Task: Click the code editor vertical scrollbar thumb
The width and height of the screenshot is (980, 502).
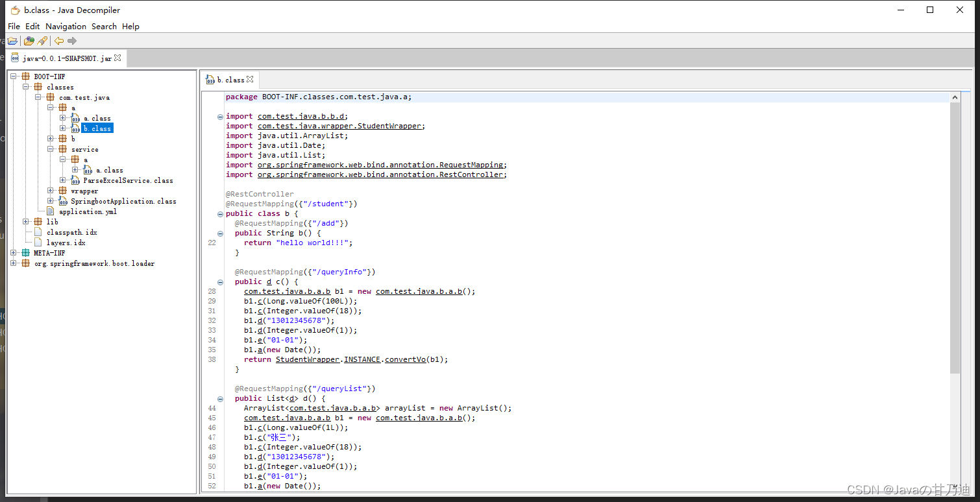Action: (955, 237)
